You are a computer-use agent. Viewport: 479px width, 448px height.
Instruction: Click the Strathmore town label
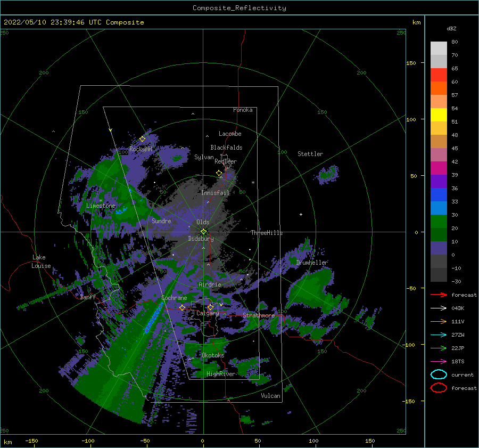[x=259, y=315]
